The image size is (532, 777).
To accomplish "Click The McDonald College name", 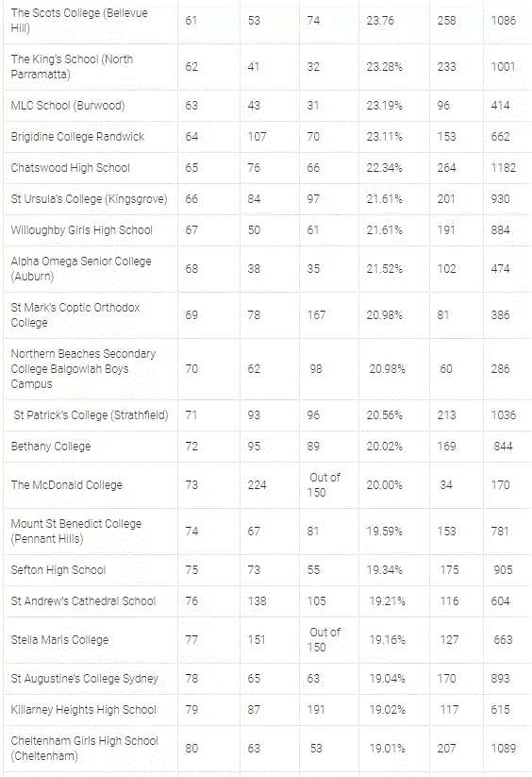I will (66, 485).
